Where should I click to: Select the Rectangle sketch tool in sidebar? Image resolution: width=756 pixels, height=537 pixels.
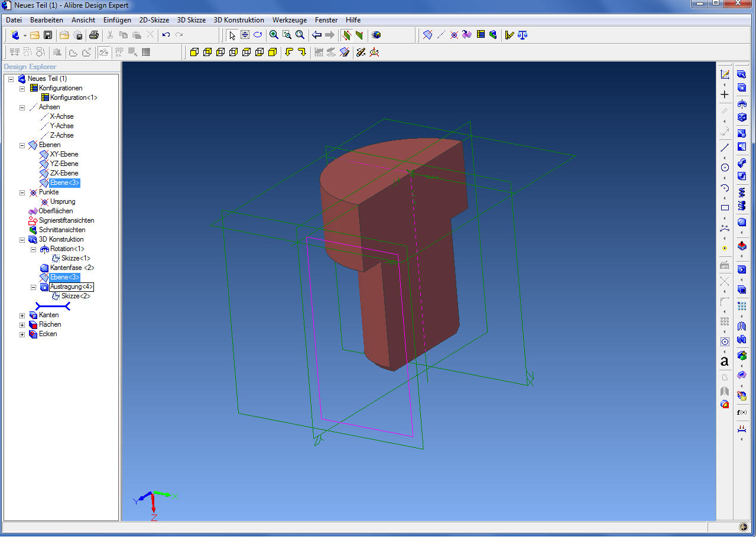pyautogui.click(x=725, y=207)
